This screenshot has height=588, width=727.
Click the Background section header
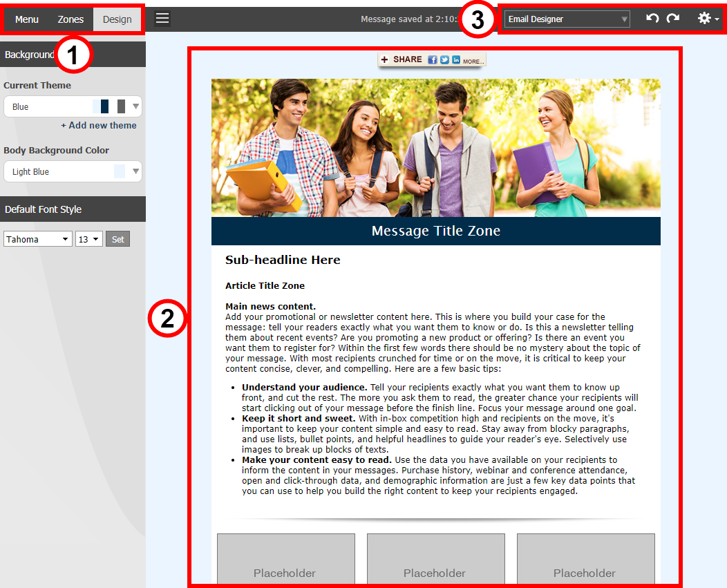tap(73, 55)
